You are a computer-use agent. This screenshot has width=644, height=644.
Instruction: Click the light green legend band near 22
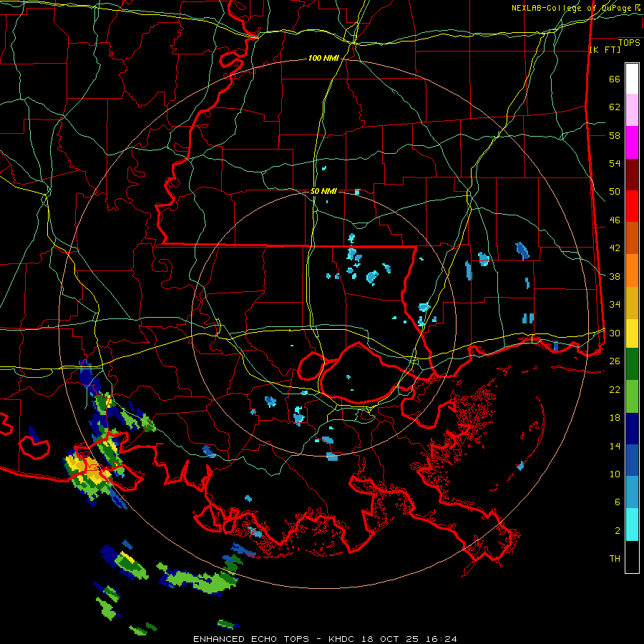click(632, 396)
